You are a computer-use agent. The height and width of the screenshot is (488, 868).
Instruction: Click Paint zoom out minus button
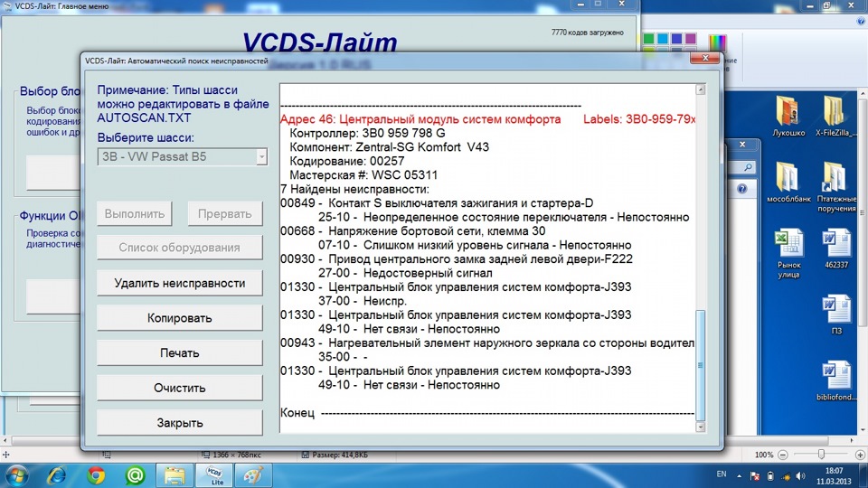[783, 455]
